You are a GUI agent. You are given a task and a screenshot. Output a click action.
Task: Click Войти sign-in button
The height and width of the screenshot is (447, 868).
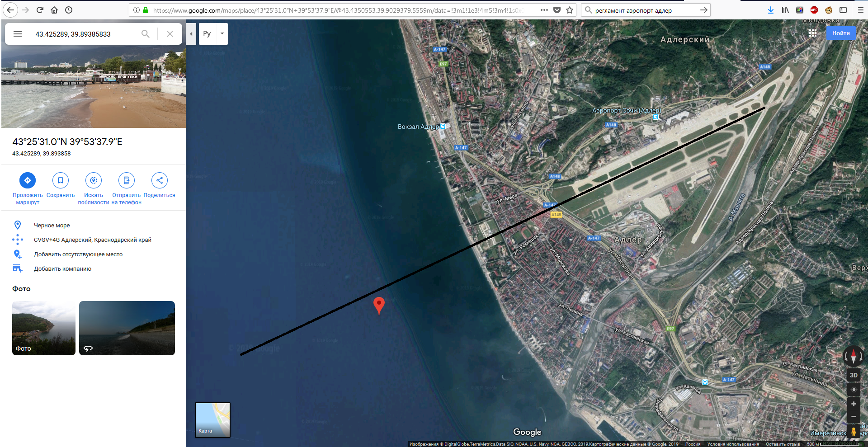(841, 33)
